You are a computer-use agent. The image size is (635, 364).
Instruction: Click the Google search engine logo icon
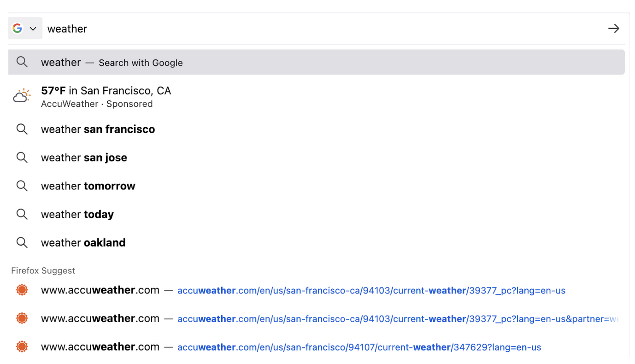point(17,28)
